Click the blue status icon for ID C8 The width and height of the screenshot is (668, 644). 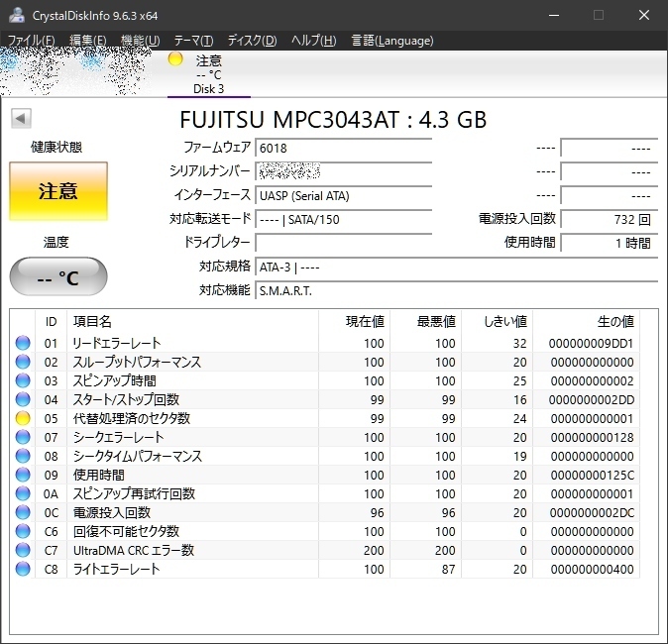tap(23, 569)
